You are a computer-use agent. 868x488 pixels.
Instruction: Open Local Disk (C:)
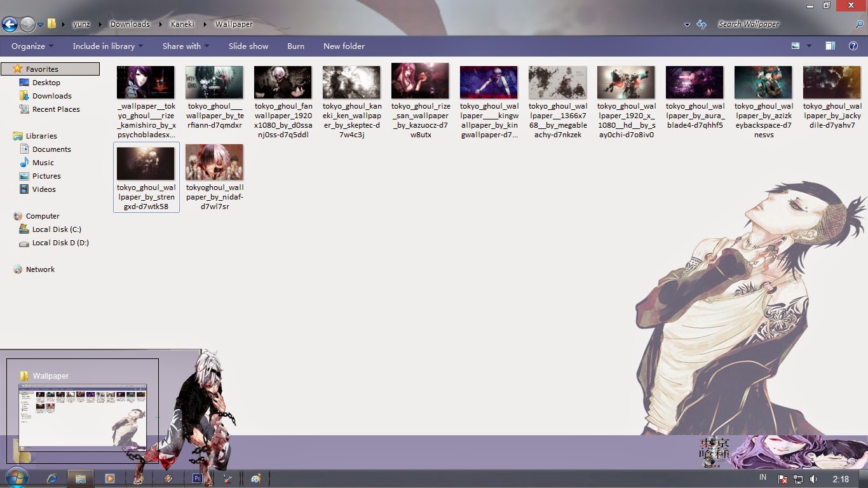pos(57,229)
